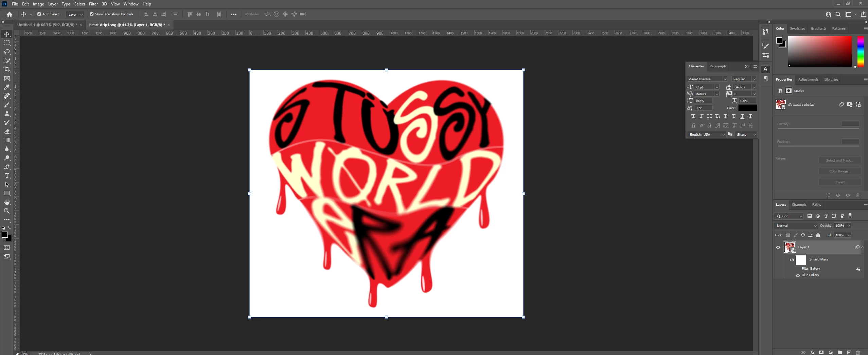Select the Horizontal Type tool

tap(7, 175)
